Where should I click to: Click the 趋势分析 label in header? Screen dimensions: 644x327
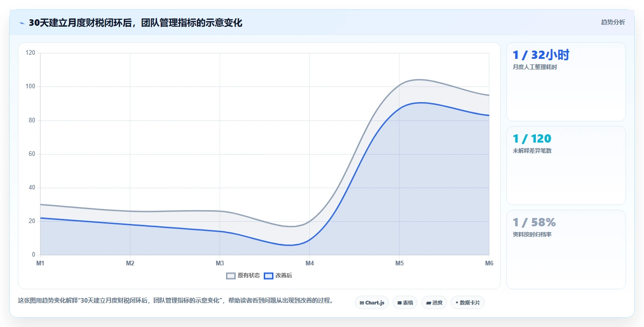point(613,22)
